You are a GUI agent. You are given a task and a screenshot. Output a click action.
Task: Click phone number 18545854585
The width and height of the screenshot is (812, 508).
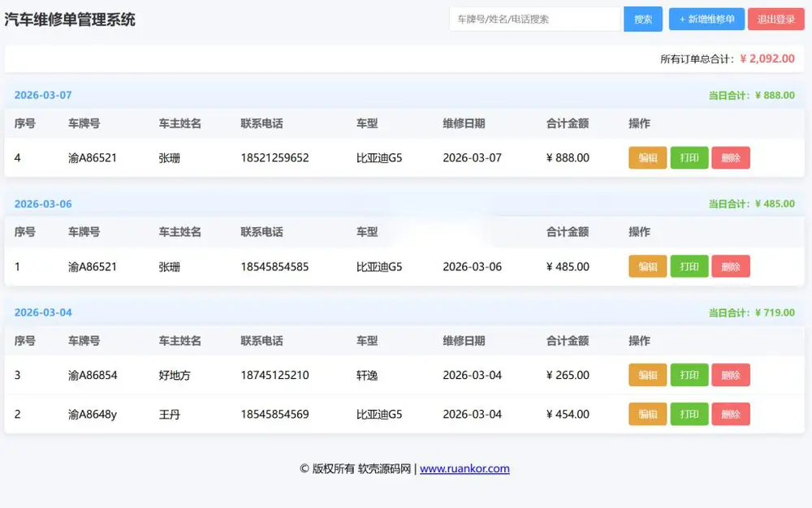pyautogui.click(x=274, y=267)
